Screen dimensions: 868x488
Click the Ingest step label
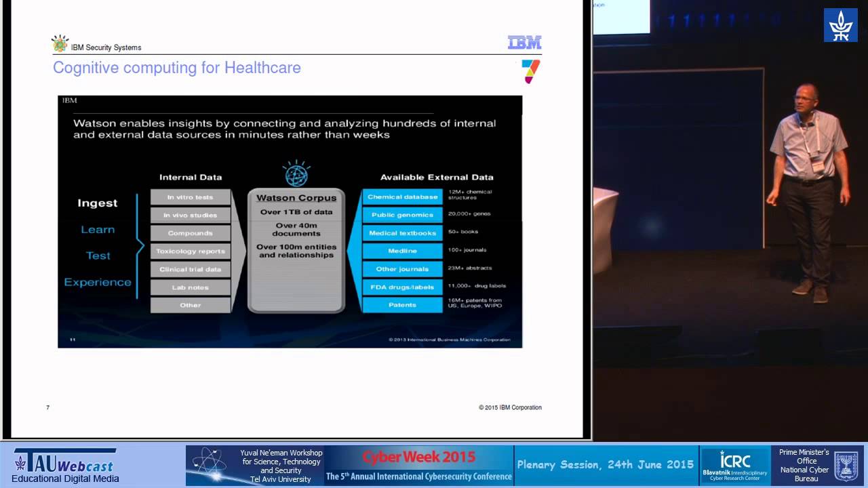(x=98, y=203)
